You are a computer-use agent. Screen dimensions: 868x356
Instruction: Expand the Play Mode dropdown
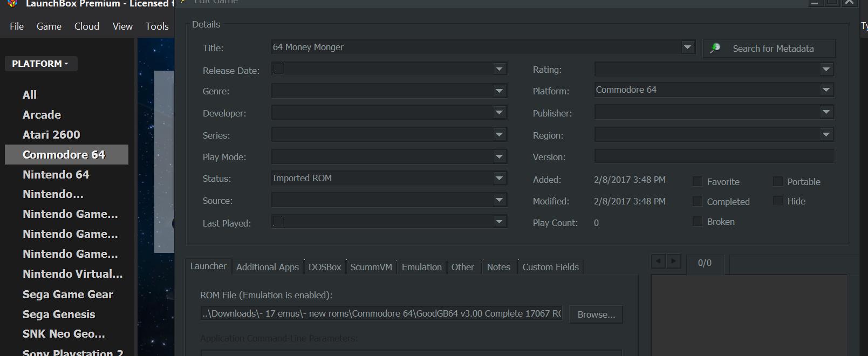coord(500,157)
